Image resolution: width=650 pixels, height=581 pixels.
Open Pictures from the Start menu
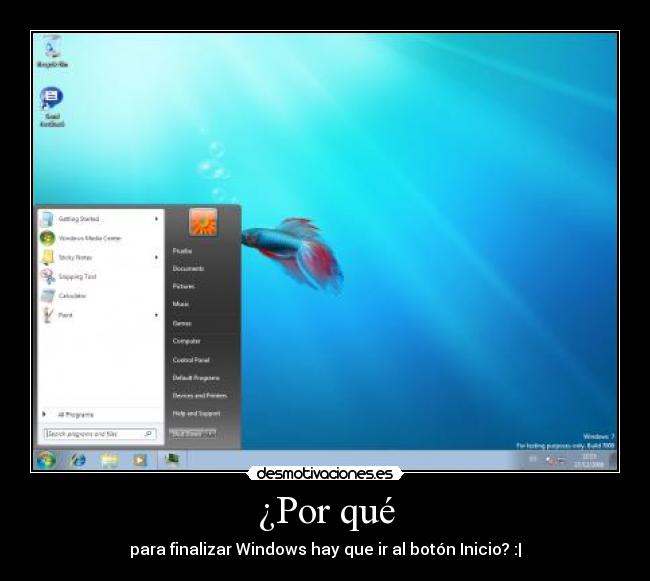pos(183,286)
